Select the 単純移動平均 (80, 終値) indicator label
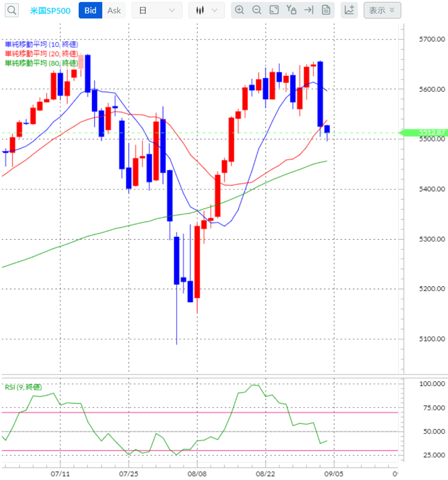 coord(41,63)
